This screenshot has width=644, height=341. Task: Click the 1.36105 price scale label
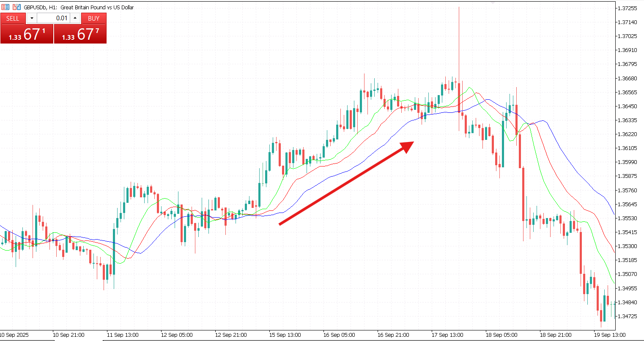point(627,148)
